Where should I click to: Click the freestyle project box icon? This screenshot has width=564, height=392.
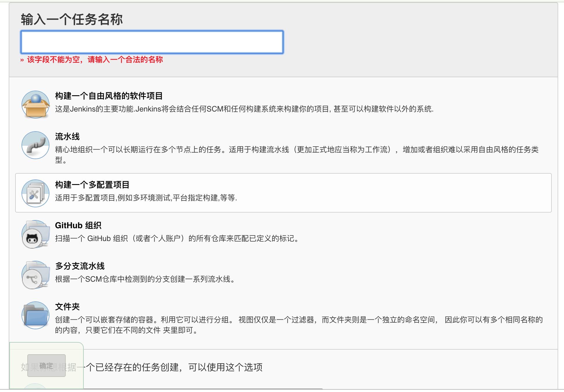(35, 105)
